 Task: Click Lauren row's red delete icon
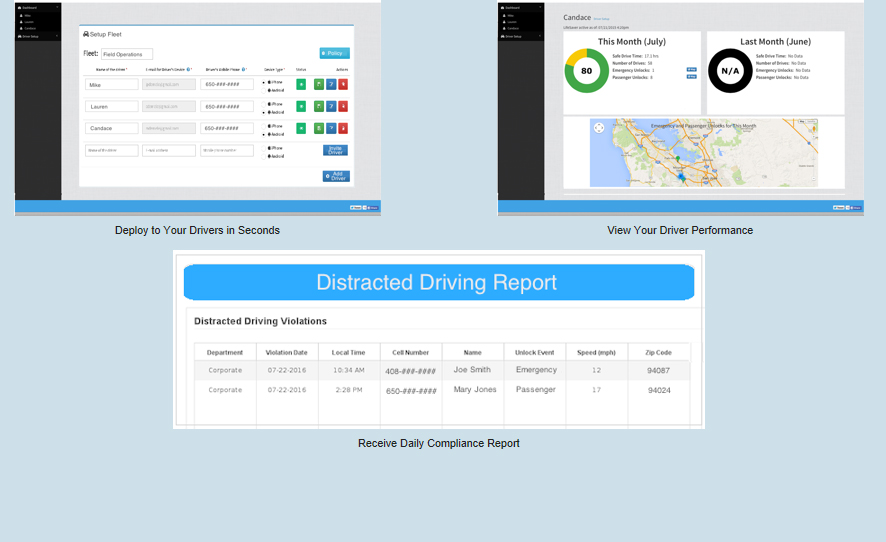click(343, 106)
